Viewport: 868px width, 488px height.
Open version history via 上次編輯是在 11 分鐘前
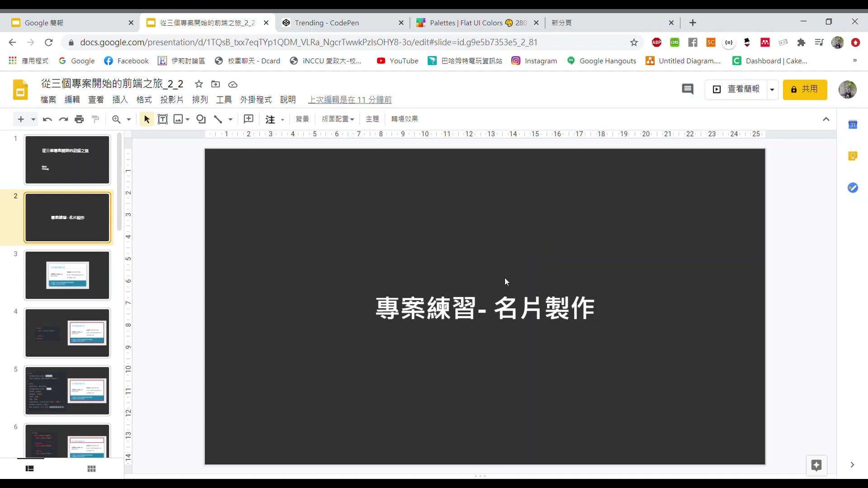pos(349,99)
